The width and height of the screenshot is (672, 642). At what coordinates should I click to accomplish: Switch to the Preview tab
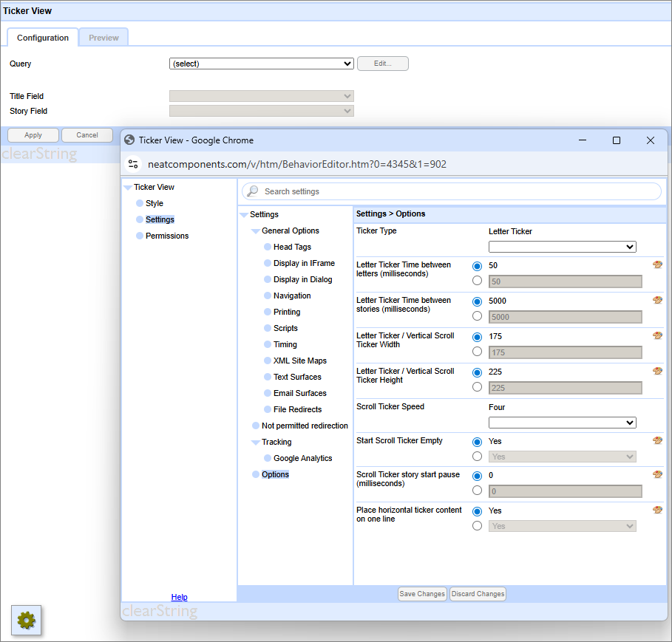[x=103, y=38]
